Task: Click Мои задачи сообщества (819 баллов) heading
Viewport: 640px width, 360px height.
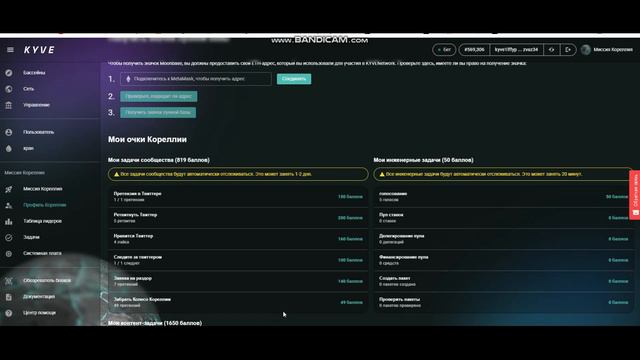Action: tap(159, 160)
